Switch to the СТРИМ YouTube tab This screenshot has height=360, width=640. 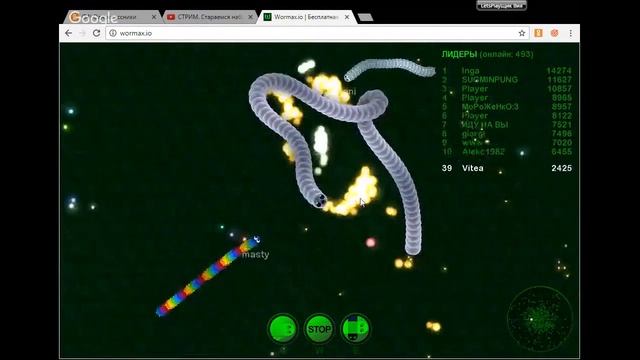(x=209, y=17)
